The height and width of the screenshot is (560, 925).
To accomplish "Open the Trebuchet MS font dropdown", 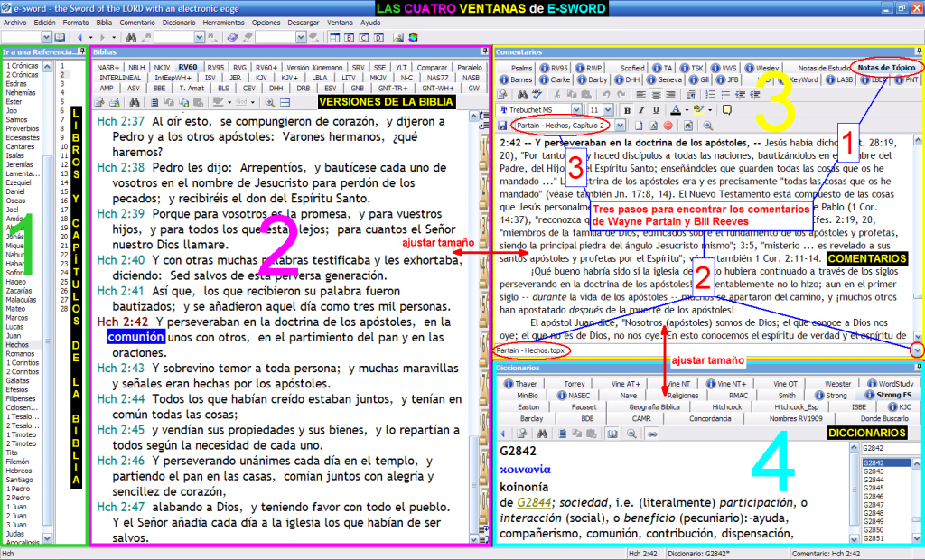I will pyautogui.click(x=576, y=109).
